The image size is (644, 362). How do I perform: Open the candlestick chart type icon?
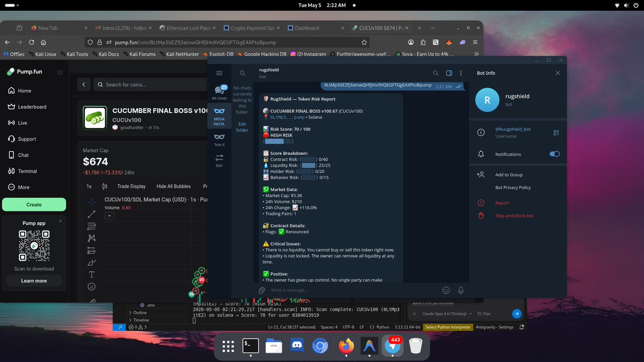tap(105, 186)
